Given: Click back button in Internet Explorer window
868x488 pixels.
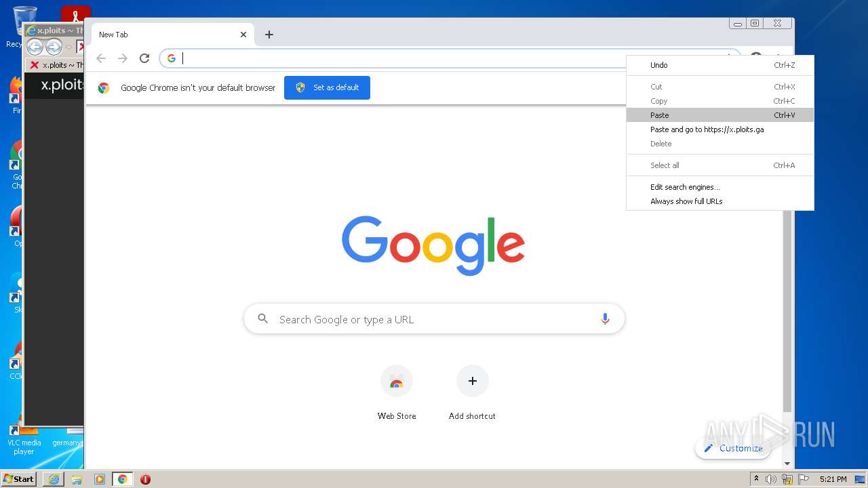Looking at the screenshot, I should point(35,47).
